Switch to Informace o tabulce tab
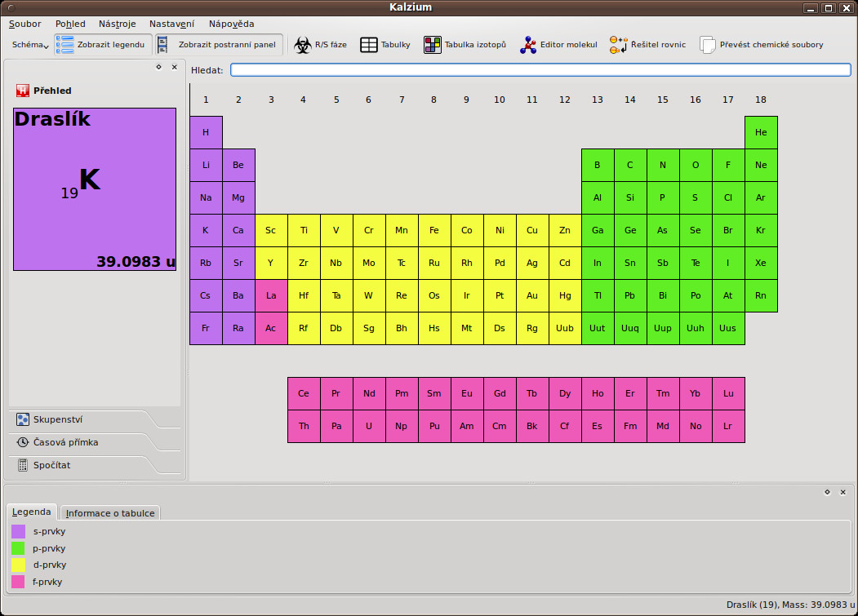This screenshot has width=858, height=616. 110,513
